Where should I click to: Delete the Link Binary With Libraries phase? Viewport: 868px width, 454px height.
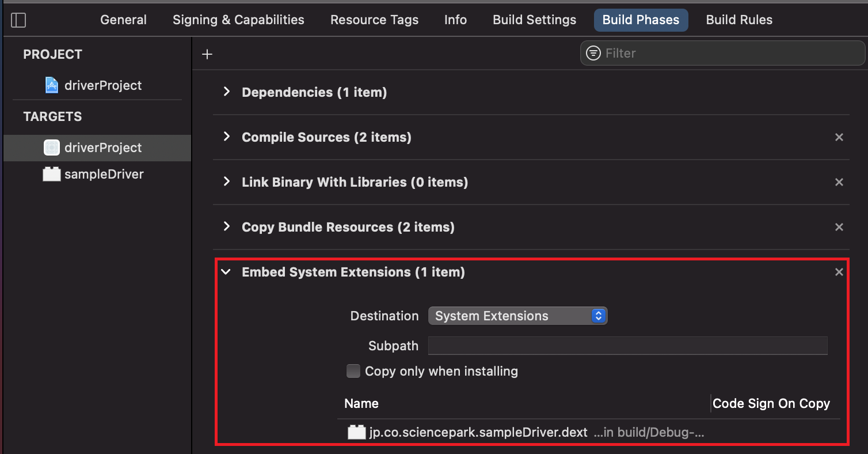click(x=839, y=182)
